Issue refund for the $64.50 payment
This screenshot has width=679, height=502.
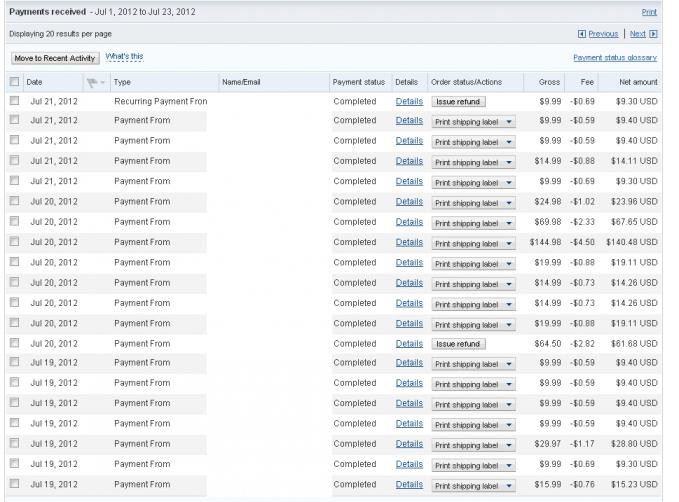pos(458,344)
